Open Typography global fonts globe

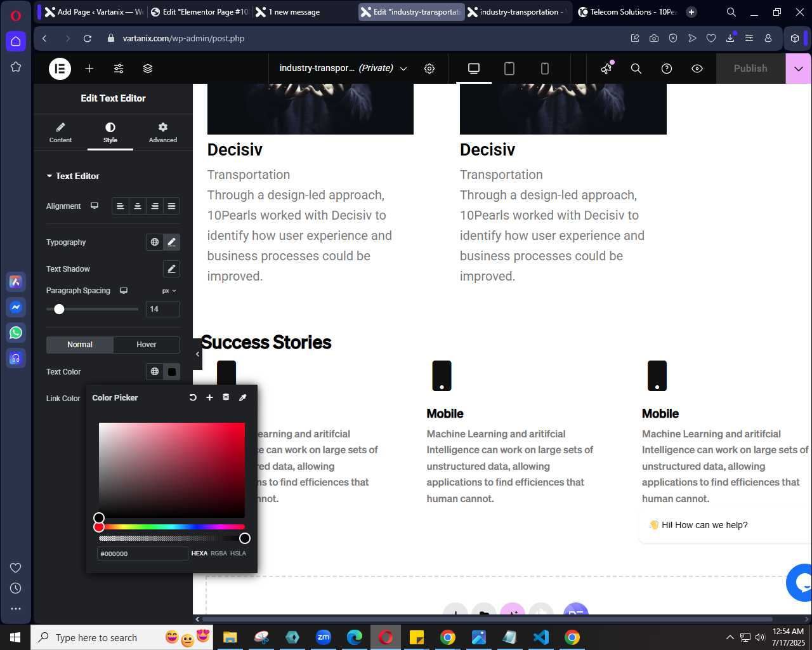click(x=155, y=242)
